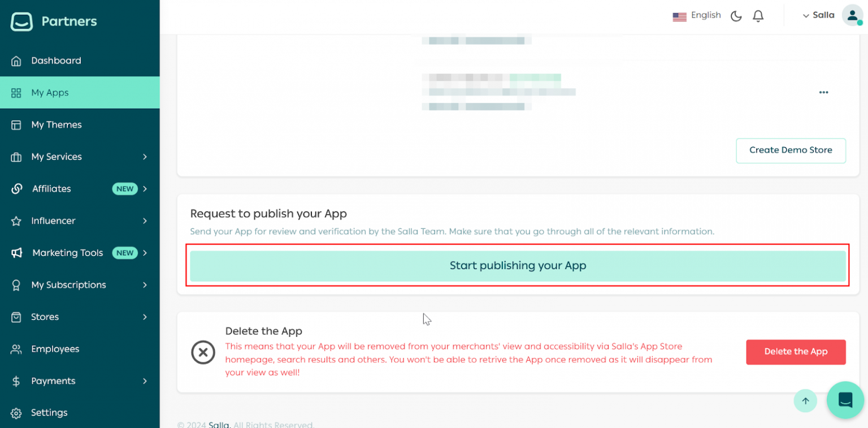This screenshot has width=868, height=428.
Task: Click the Delete the App X icon
Action: (203, 352)
